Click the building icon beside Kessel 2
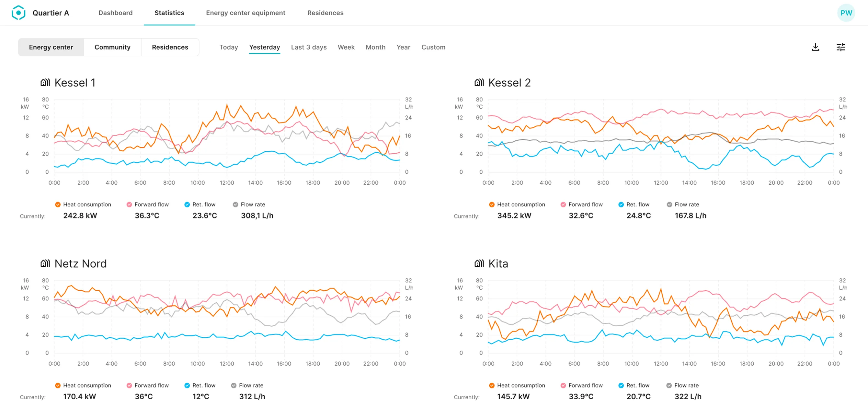 [x=479, y=83]
